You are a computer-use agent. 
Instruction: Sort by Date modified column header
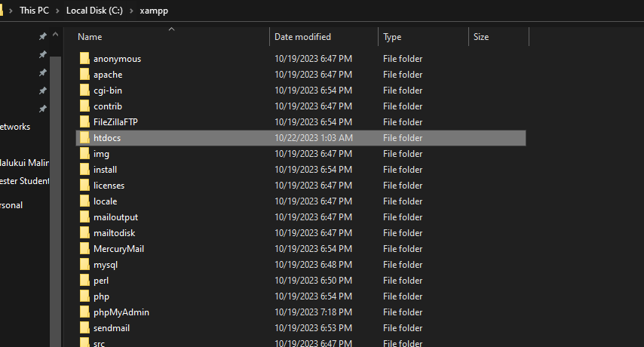tap(302, 36)
